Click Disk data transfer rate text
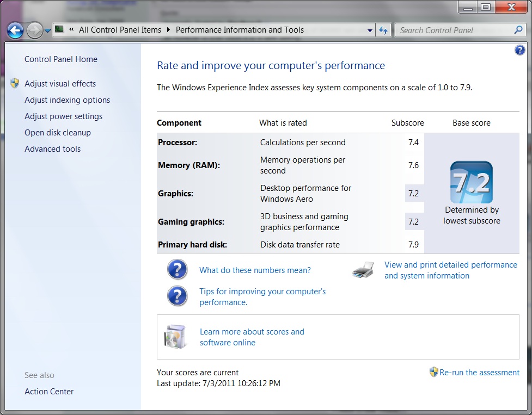Image resolution: width=532 pixels, height=415 pixels. coord(300,245)
